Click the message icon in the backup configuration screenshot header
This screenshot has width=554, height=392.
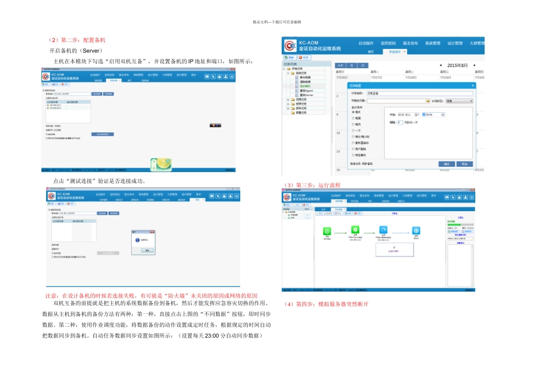click(x=206, y=76)
